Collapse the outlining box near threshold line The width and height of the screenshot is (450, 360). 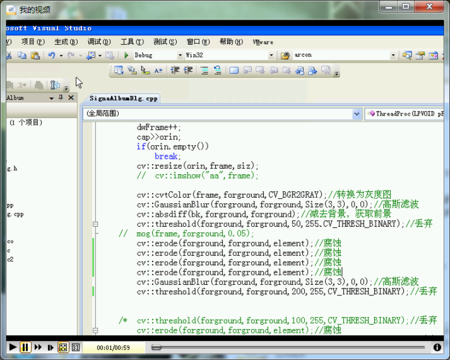[x=95, y=224]
